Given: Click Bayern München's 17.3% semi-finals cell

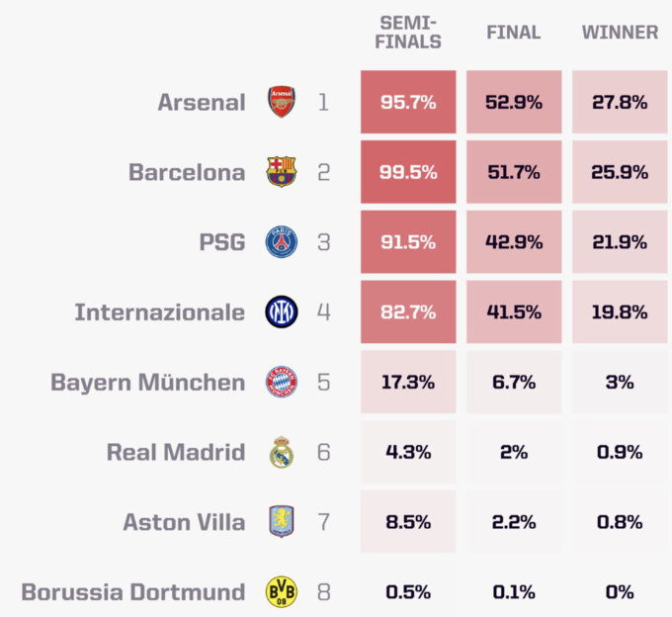Looking at the screenshot, I should [x=408, y=382].
